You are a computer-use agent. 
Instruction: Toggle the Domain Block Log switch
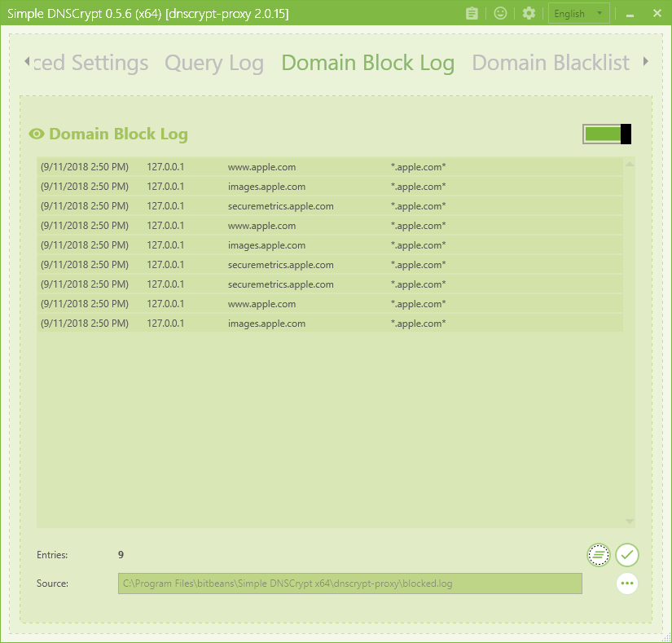[x=607, y=134]
